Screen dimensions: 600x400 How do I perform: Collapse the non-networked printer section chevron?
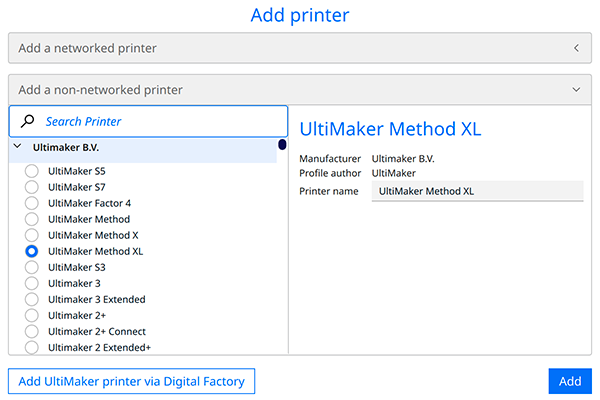point(576,90)
